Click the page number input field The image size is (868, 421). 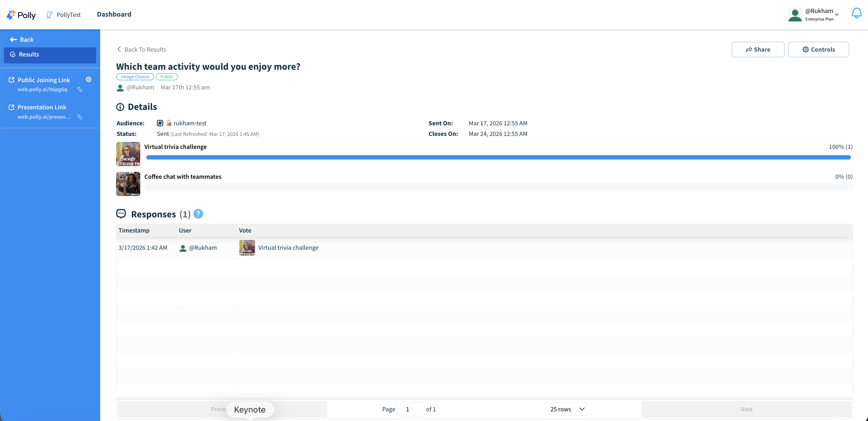(x=410, y=409)
